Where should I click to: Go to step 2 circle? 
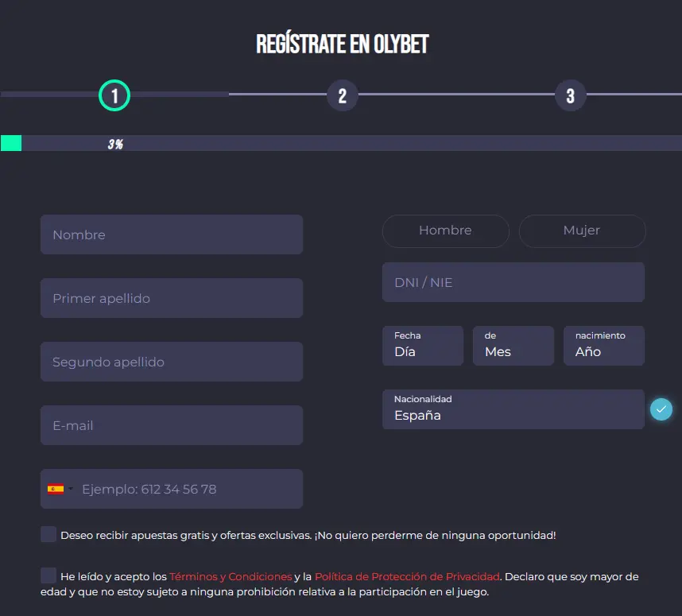tap(343, 95)
